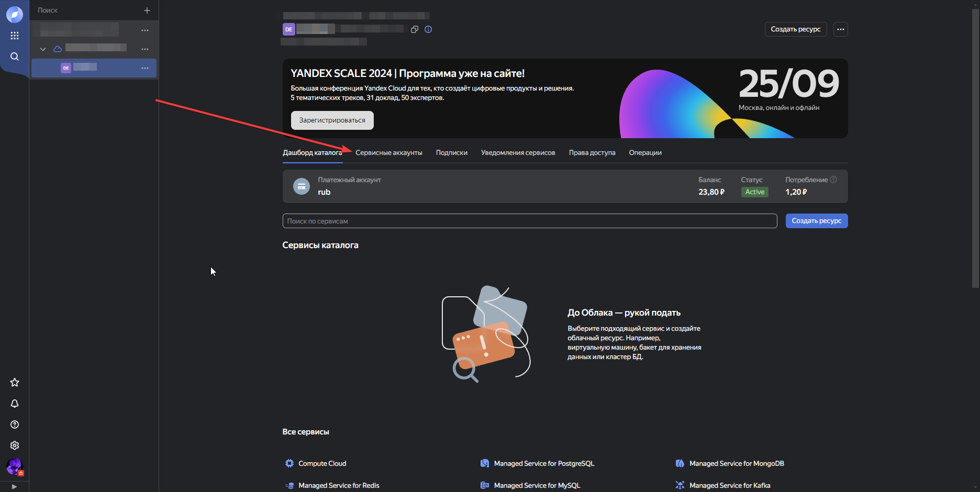This screenshot has width=980, height=492.
Task: Click the blue Создать ресурс button
Action: click(x=817, y=221)
